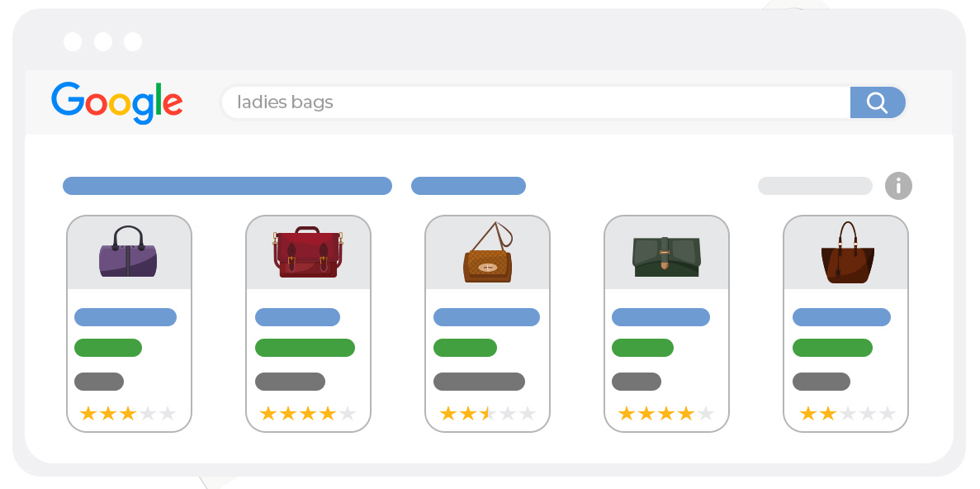Click the short blue heading bar above results
The width and height of the screenshot is (980, 489).
(x=468, y=186)
